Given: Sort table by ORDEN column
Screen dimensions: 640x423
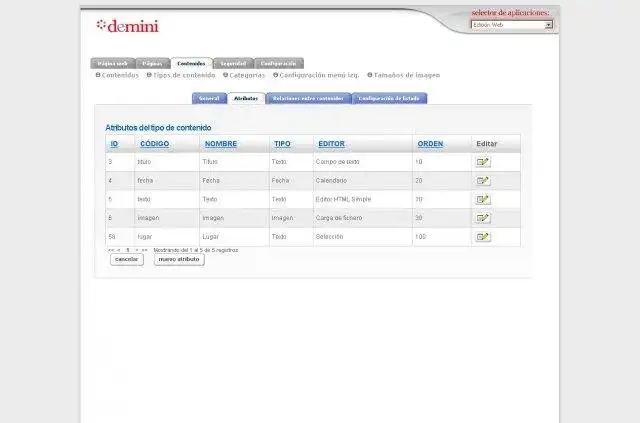Looking at the screenshot, I should tap(430, 144).
